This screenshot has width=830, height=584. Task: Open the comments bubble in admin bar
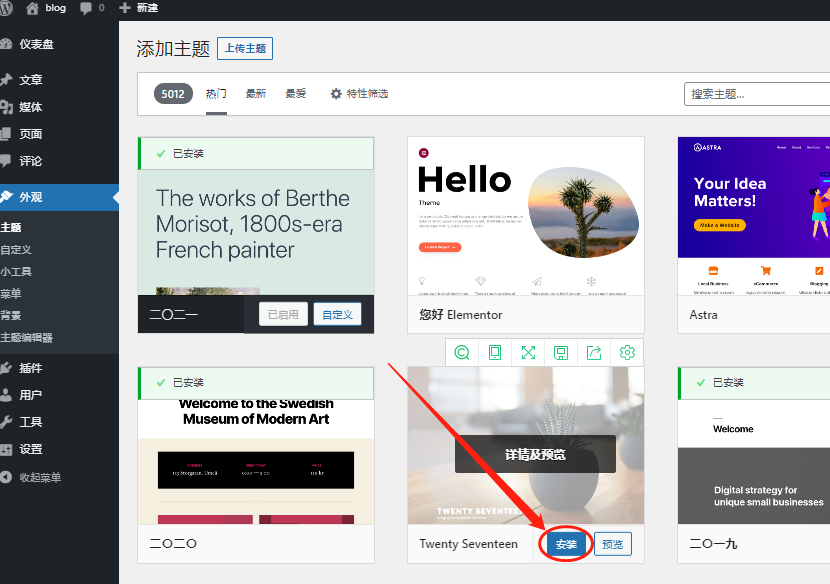[92, 8]
